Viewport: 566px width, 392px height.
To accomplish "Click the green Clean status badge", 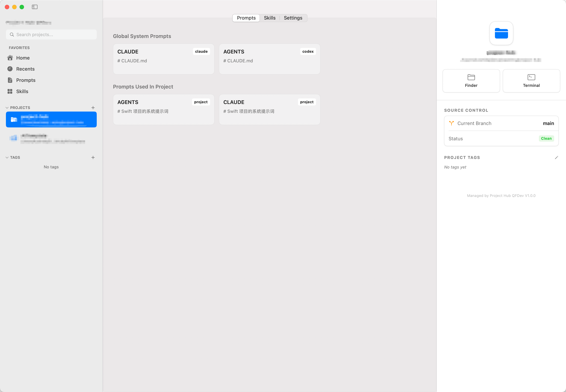I will (546, 138).
